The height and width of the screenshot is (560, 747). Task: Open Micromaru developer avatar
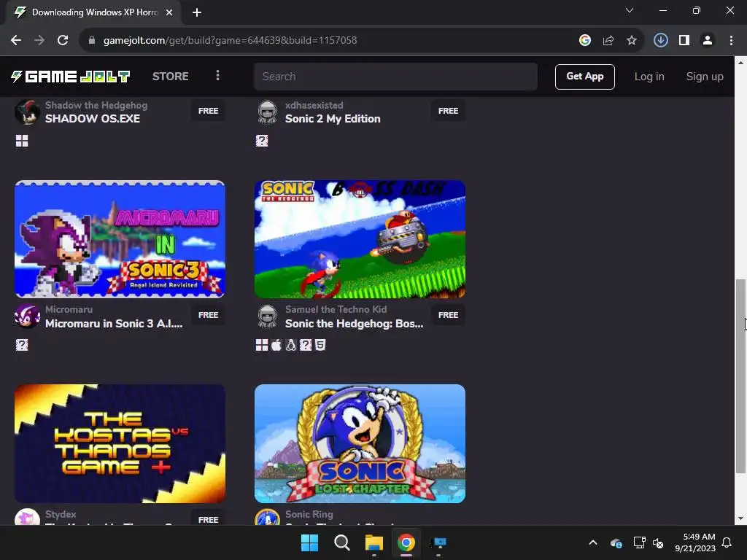[27, 316]
